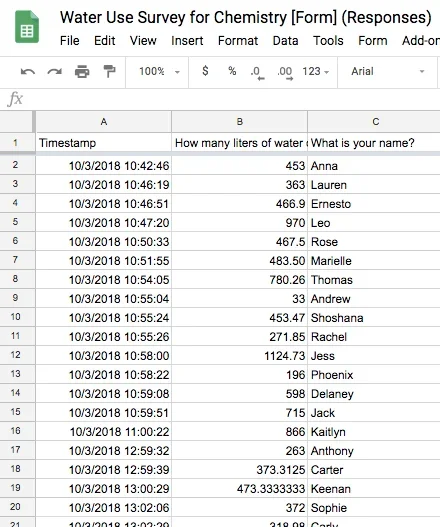Open the Arial font dropdown
The width and height of the screenshot is (440, 527).
pyautogui.click(x=388, y=71)
